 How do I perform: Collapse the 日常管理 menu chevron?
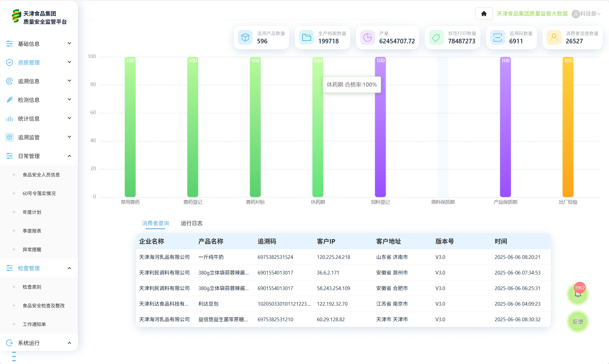click(69, 156)
